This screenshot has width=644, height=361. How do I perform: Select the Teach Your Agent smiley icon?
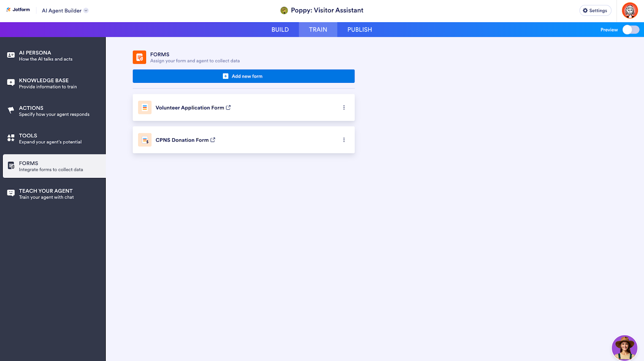click(11, 193)
